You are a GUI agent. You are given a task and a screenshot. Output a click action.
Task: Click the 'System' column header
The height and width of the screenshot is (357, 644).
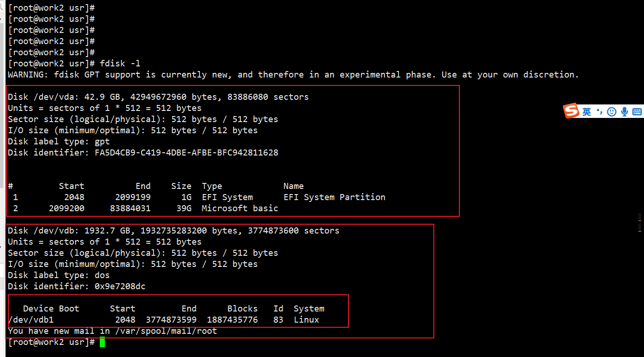[309, 309]
